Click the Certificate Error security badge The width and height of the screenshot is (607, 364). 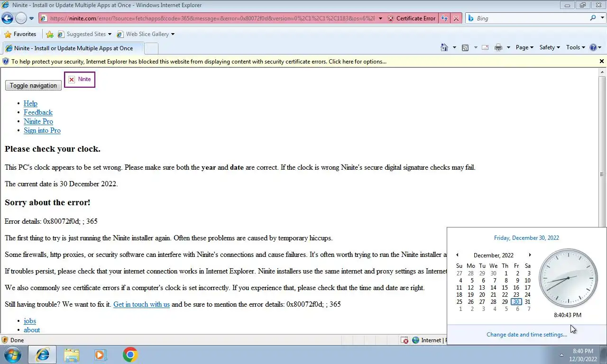click(x=412, y=18)
